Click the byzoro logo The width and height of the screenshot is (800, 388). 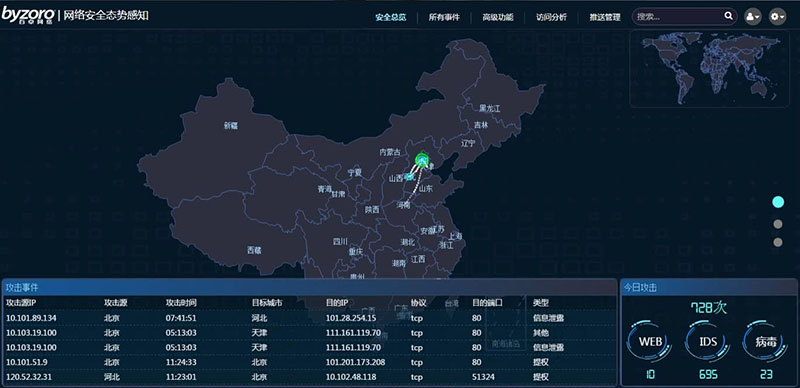[x=28, y=15]
